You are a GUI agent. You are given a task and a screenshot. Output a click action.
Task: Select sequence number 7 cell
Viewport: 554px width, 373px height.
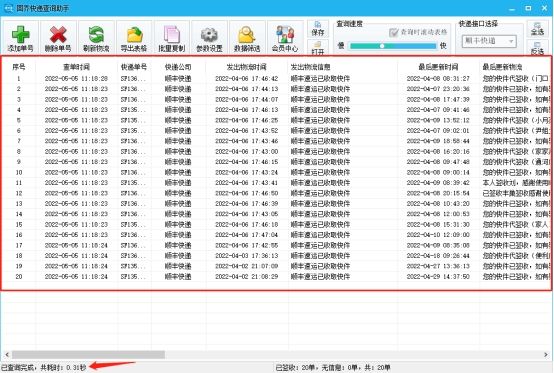coord(19,141)
